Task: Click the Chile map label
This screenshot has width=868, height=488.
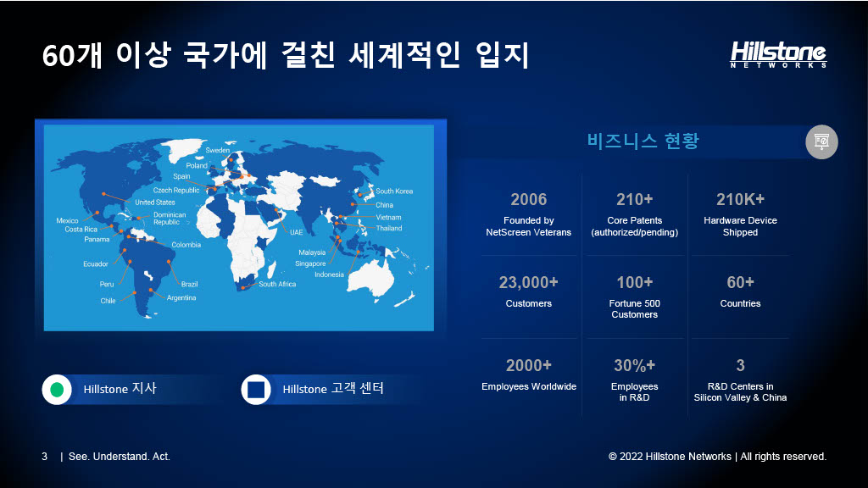Action: click(108, 301)
